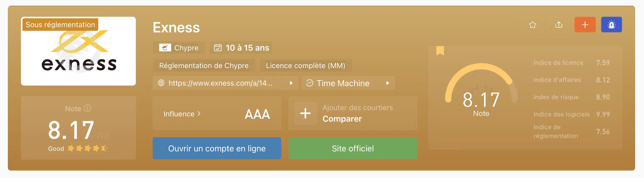Screen dimensions: 644x178
Task: Select the Licence complète (MM) tag
Action: 306,66
